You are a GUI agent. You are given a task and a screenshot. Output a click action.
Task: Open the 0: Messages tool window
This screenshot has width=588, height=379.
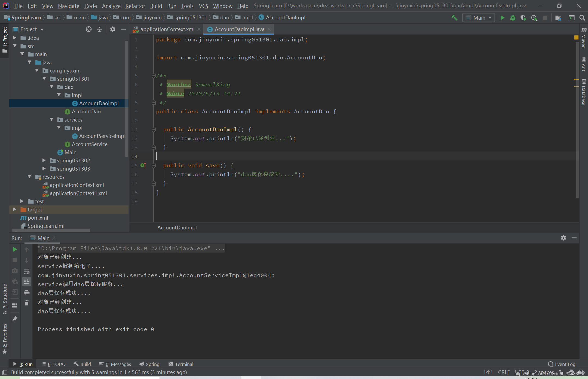pyautogui.click(x=115, y=364)
